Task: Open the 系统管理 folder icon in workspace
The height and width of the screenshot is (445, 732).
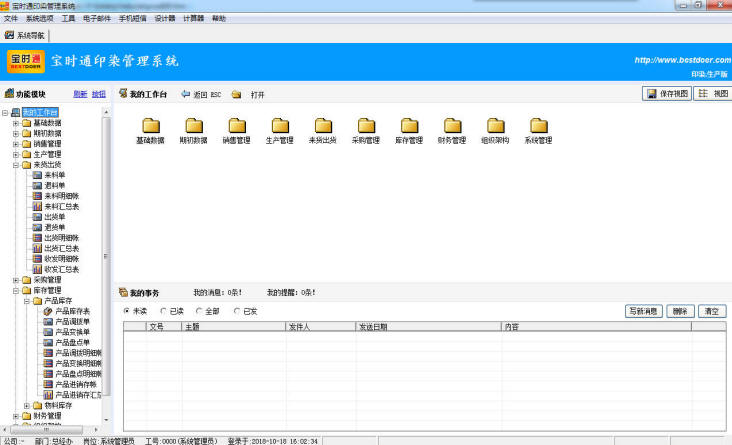Action: pyautogui.click(x=538, y=126)
